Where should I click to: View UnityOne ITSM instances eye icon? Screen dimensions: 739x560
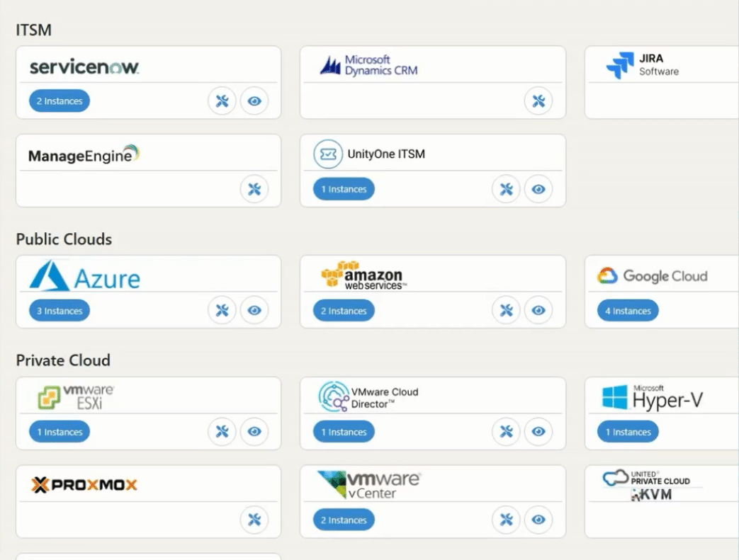coord(538,189)
